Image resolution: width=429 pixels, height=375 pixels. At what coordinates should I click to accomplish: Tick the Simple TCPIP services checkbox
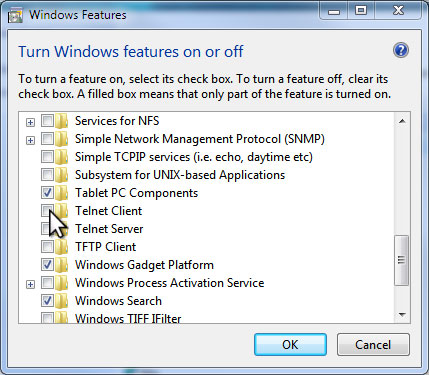(47, 157)
